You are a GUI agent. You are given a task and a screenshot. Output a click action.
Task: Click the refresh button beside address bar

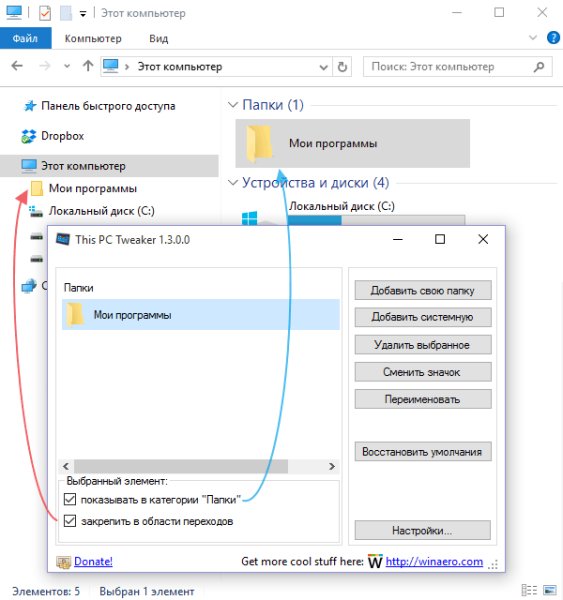342,67
